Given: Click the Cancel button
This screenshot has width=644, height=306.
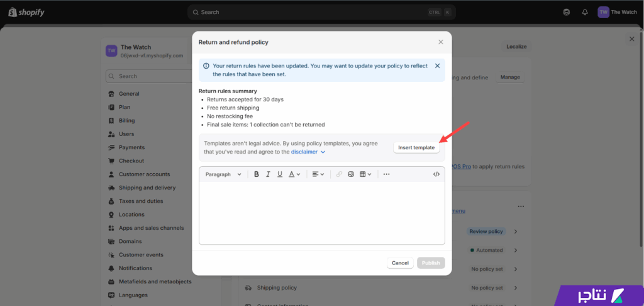Looking at the screenshot, I should coord(400,263).
